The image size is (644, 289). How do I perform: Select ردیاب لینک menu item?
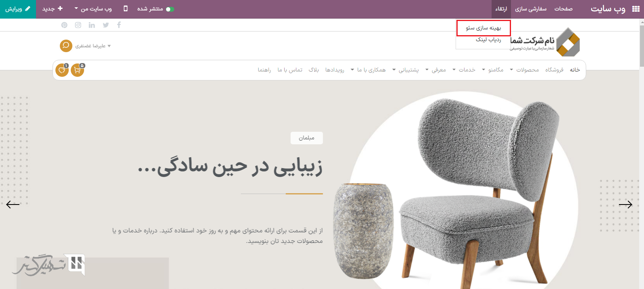click(x=488, y=40)
